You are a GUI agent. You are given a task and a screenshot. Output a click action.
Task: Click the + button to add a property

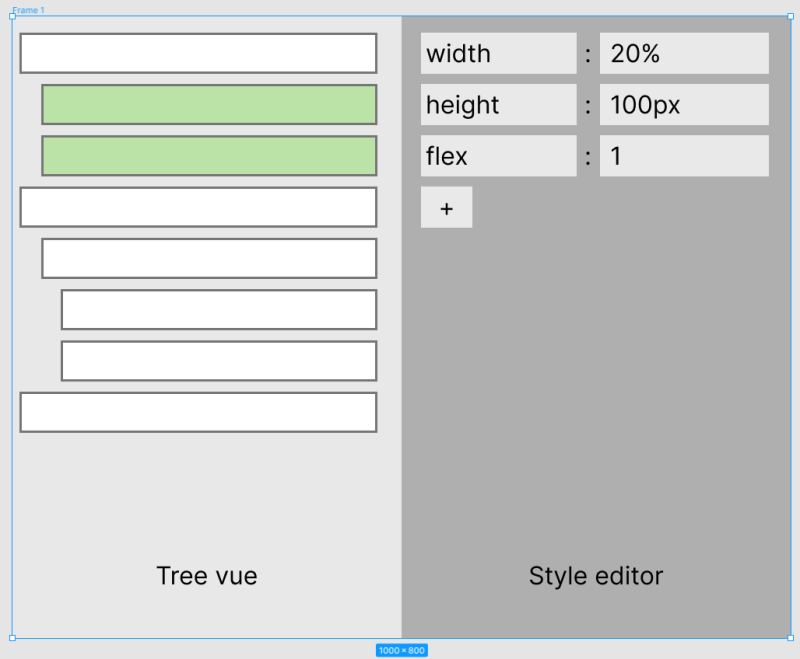446,207
